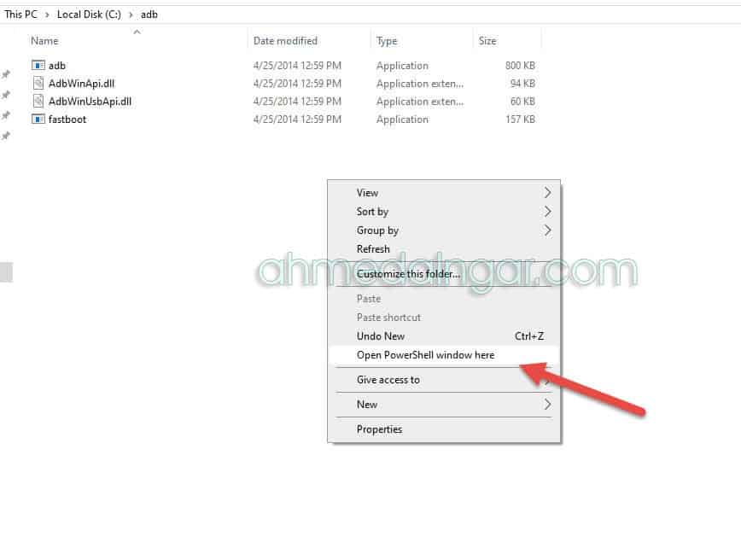Expand the dropdown arrow after This PC

(x=47, y=15)
